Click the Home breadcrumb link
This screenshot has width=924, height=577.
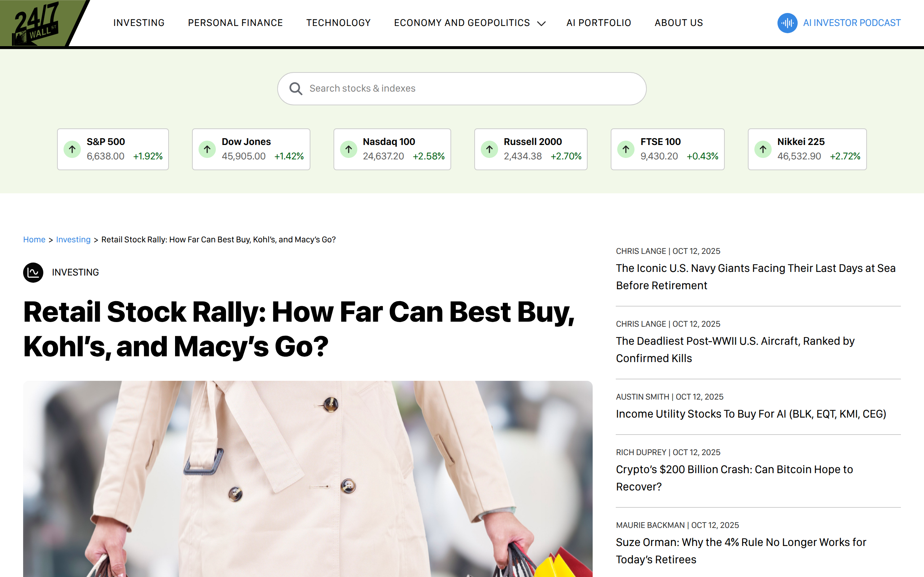[34, 240]
